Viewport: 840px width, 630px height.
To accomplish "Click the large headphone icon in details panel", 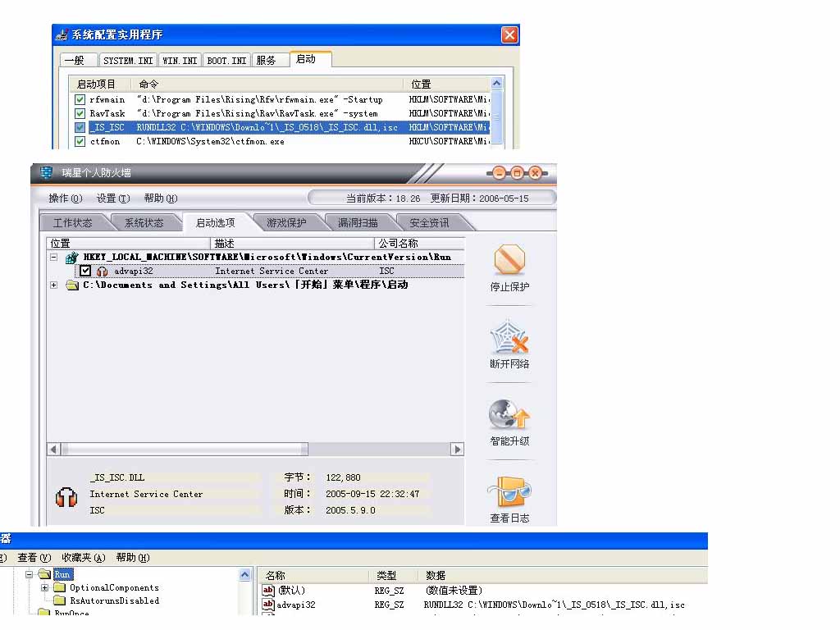I will point(66,497).
